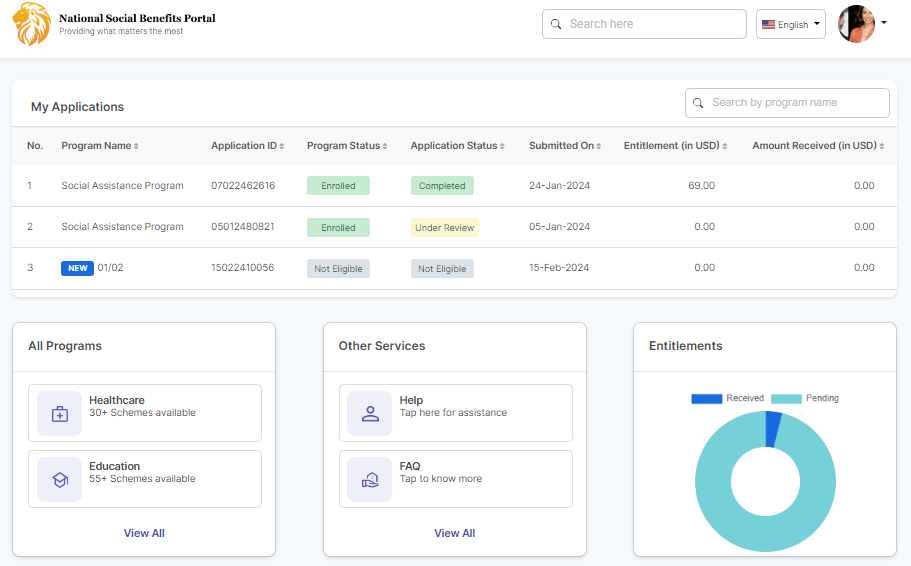This screenshot has width=911, height=566.
Task: Expand the profile menu caret arrow
Action: [884, 23]
